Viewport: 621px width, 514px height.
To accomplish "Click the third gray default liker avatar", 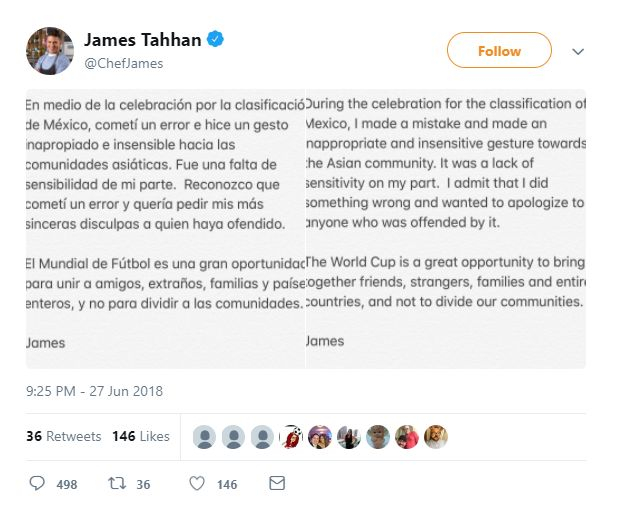I will tap(262, 436).
